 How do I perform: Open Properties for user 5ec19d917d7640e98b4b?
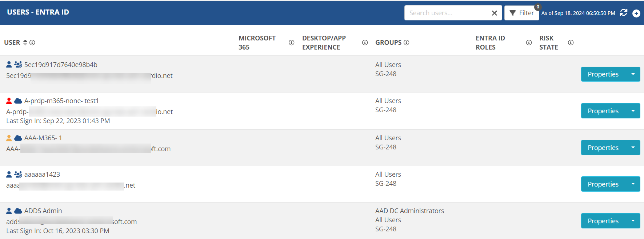click(x=603, y=74)
